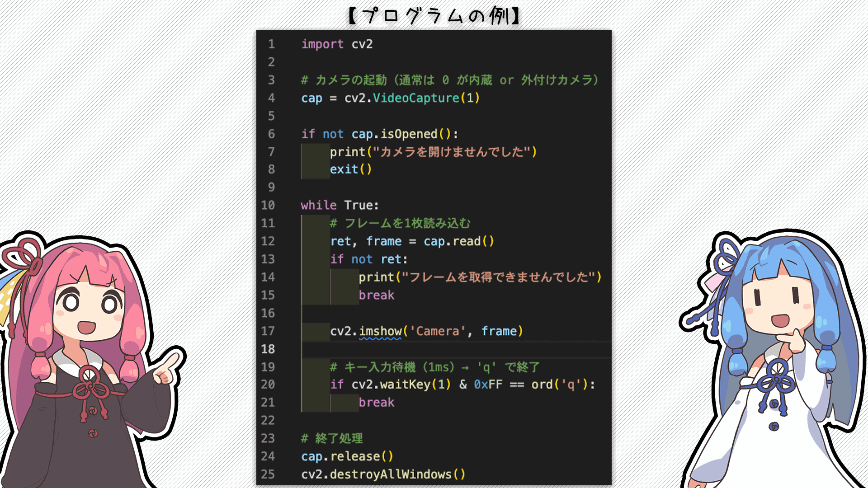
Task: Click the 'break' on line 15
Action: 377,295
